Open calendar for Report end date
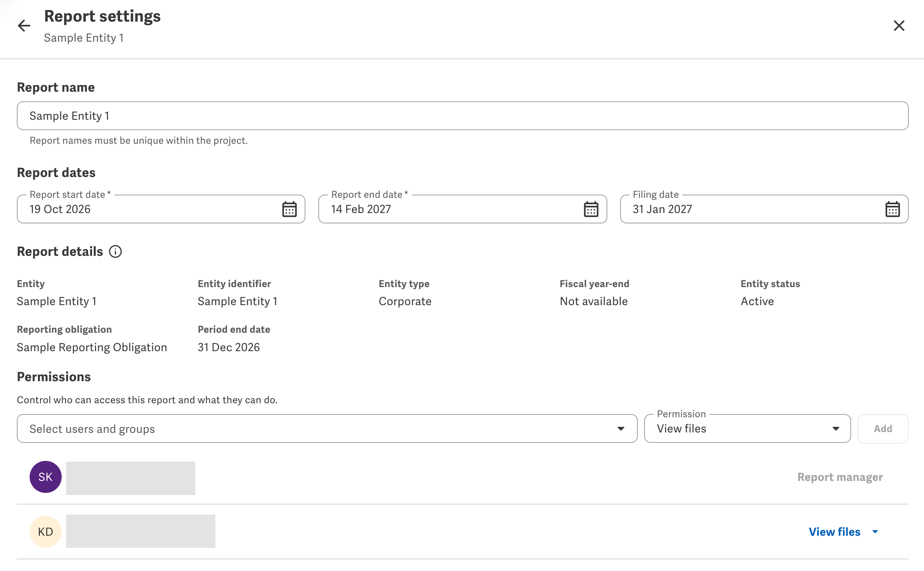 coord(591,209)
